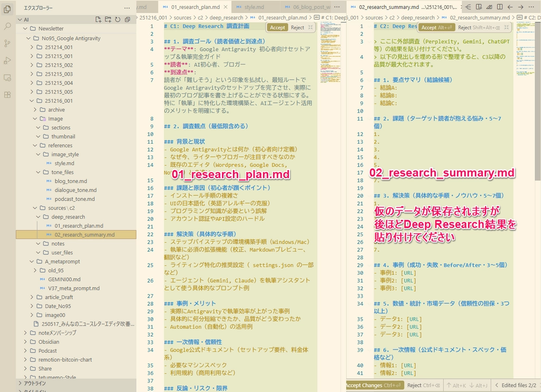Viewport: 541px width, 392px height.
Task: Open Explorer panel more actions menu
Action: 127,8
